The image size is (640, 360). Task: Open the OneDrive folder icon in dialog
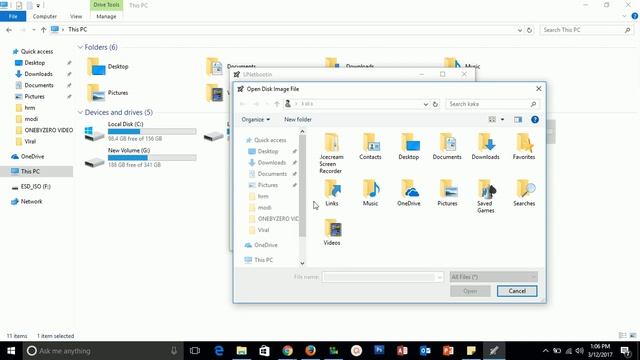409,193
